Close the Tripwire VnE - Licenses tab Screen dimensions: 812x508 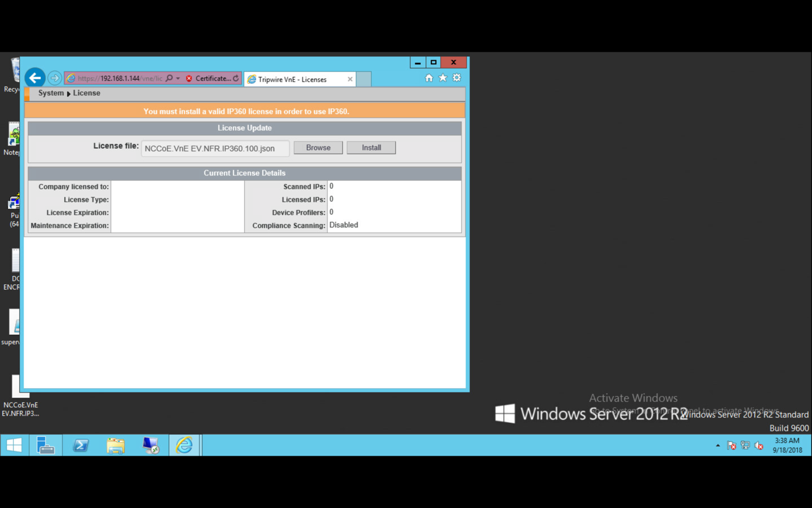pyautogui.click(x=350, y=80)
